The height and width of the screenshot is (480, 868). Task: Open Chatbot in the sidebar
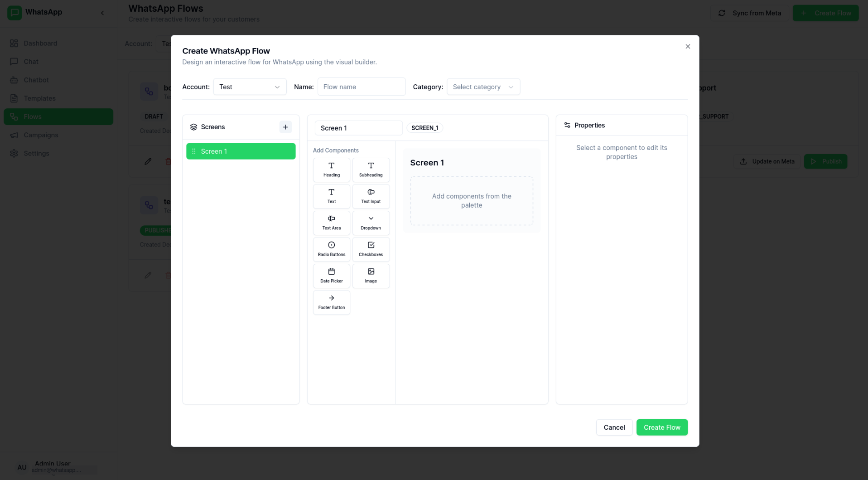(x=58, y=80)
